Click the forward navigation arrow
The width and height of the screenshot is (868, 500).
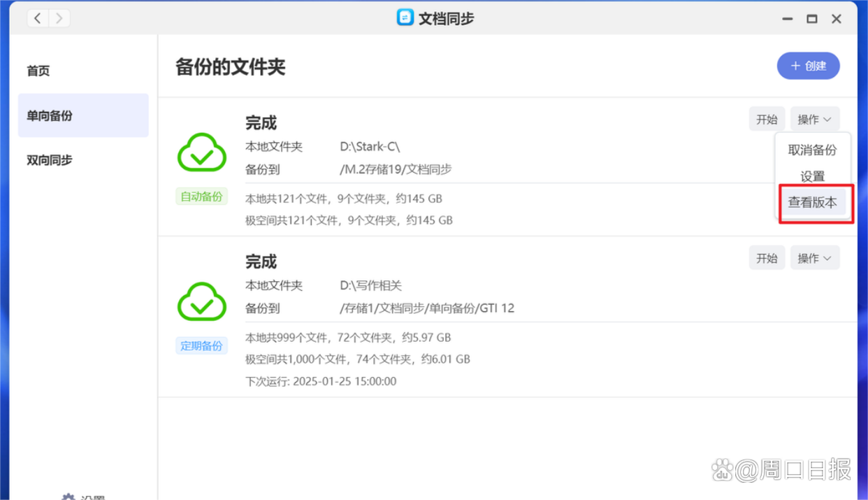pyautogui.click(x=59, y=18)
